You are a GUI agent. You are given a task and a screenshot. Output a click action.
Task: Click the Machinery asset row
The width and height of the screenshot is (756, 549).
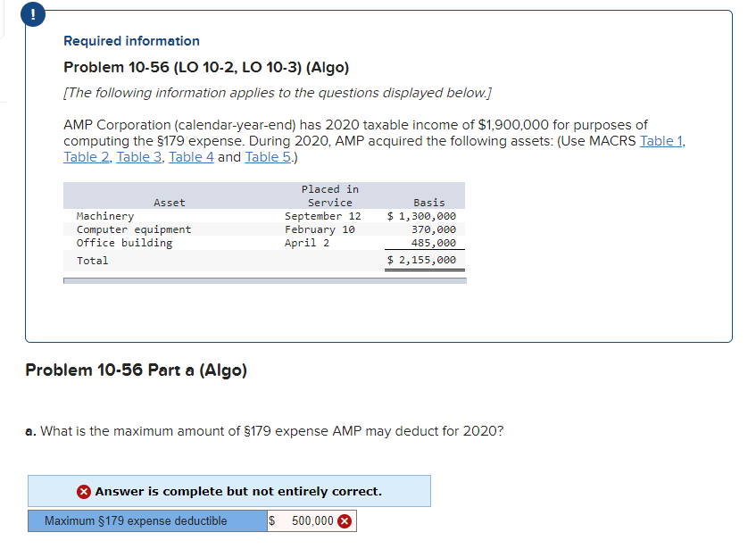105,215
